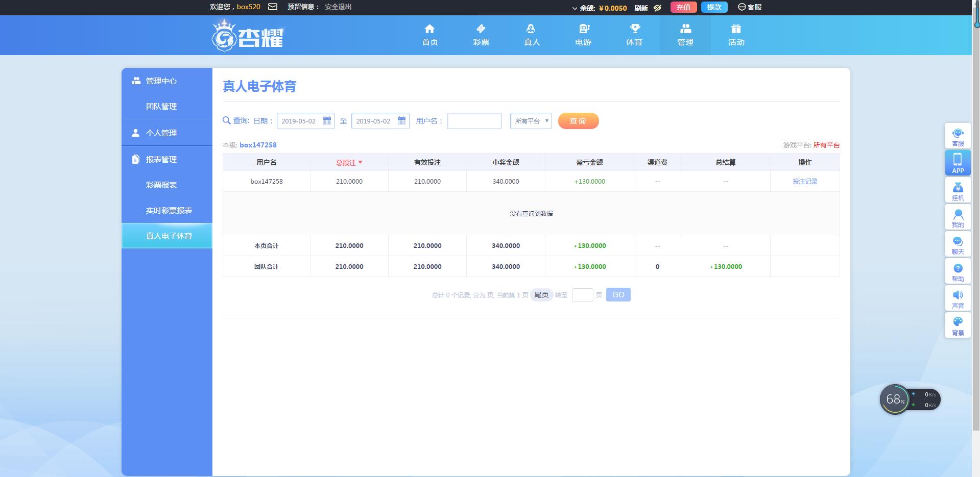This screenshot has width=980, height=477.
Task: Open the 聊天 chat icon
Action: (958, 244)
